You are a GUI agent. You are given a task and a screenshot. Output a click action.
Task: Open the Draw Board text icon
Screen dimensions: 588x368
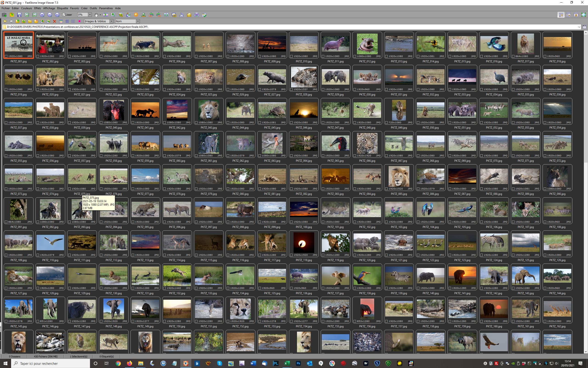[128, 15]
